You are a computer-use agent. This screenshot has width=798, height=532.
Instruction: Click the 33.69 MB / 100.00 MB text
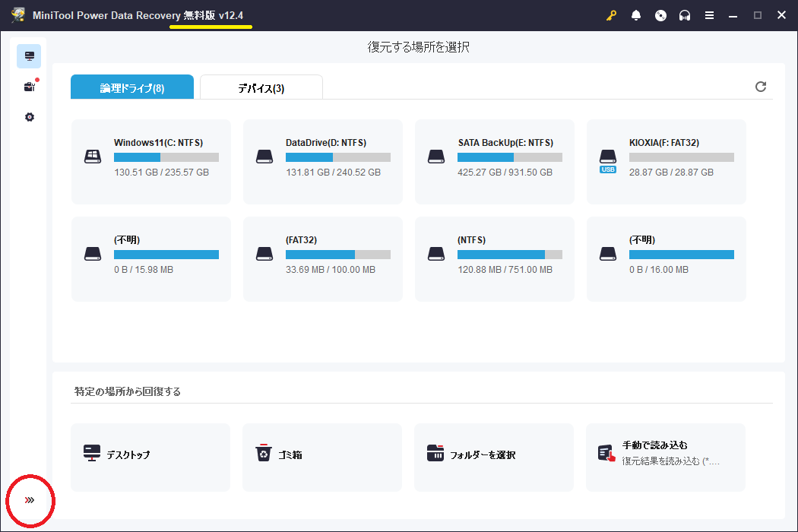[331, 269]
